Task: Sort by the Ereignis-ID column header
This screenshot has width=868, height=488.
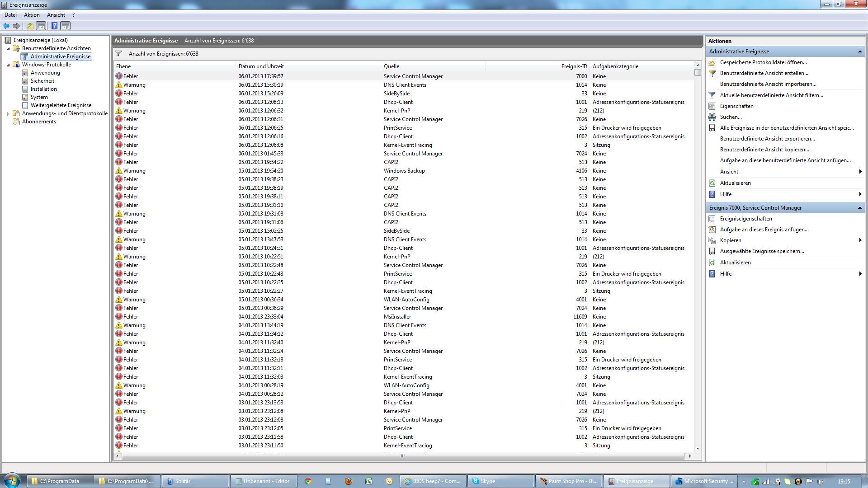Action: [x=574, y=66]
